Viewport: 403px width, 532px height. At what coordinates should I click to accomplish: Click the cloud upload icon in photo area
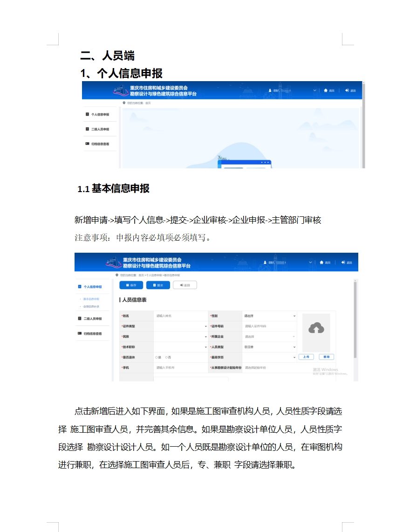click(316, 328)
